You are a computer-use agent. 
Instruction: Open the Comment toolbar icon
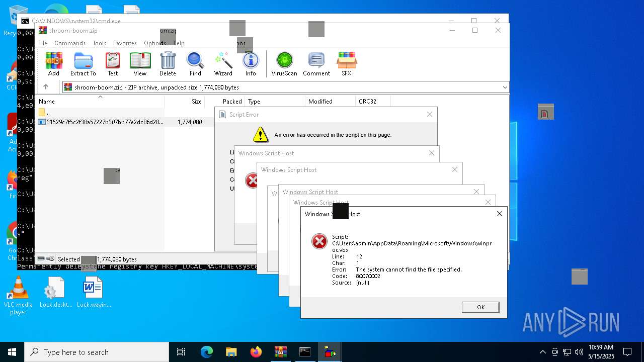[x=316, y=64]
